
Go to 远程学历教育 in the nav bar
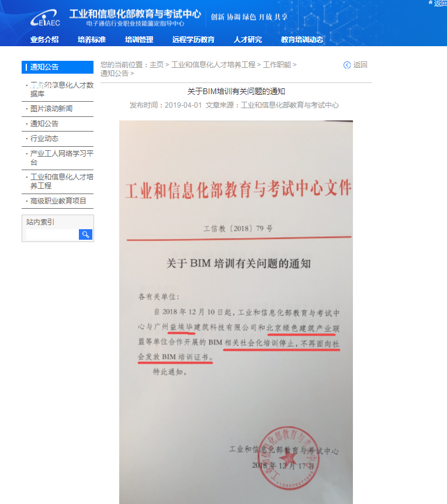click(x=193, y=40)
